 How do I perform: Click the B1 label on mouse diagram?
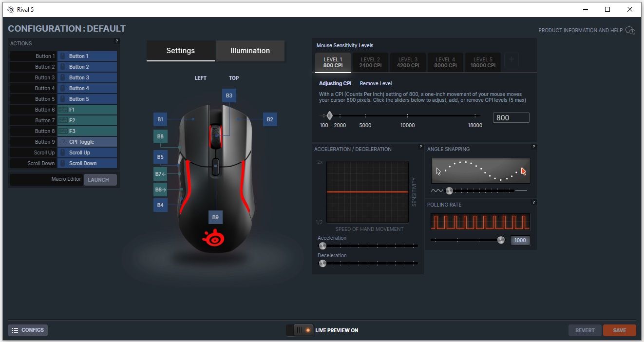(160, 119)
